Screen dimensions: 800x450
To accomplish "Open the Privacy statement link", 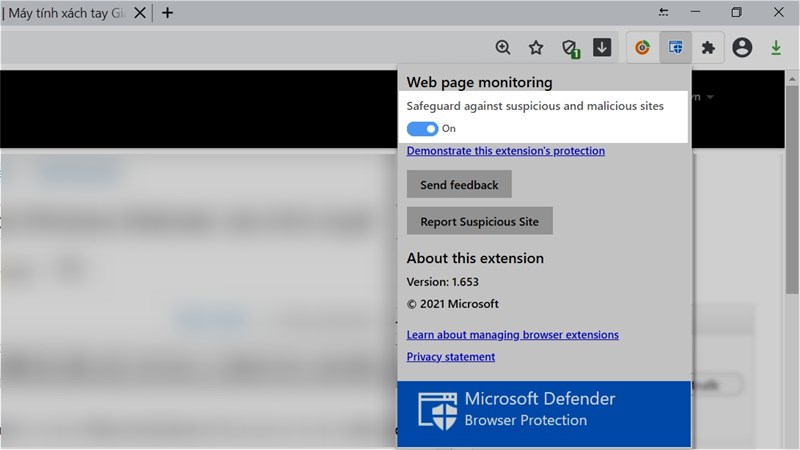I will point(451,357).
